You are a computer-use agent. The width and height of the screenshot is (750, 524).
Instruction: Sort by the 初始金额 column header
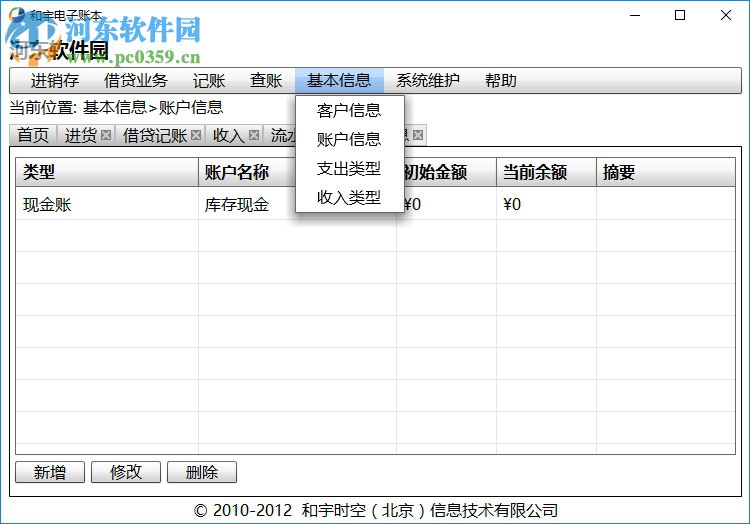(x=450, y=172)
